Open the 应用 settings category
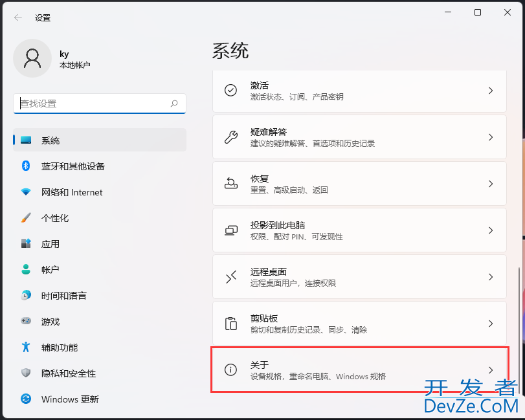525x420 pixels. click(100, 243)
